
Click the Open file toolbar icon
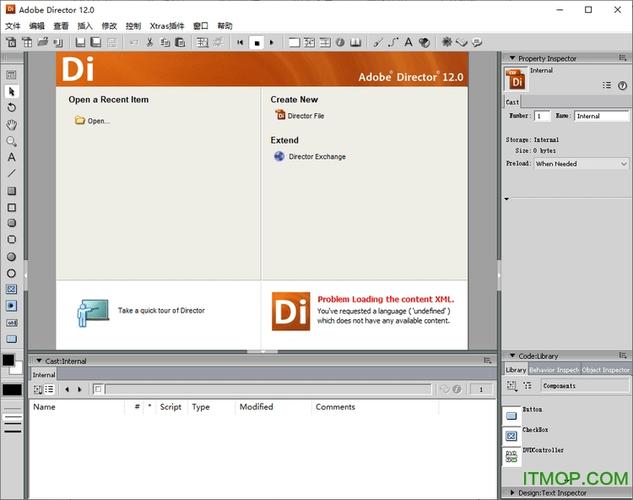tap(43, 42)
